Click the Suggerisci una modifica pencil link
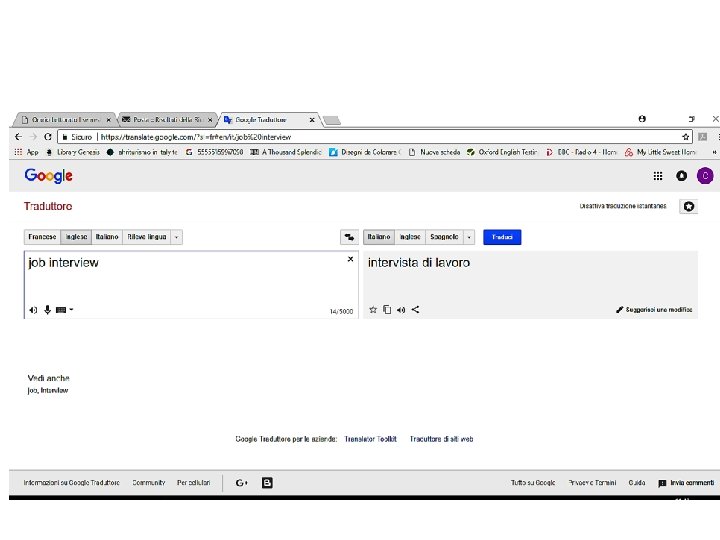This screenshot has height=540, width=720. coord(654,310)
